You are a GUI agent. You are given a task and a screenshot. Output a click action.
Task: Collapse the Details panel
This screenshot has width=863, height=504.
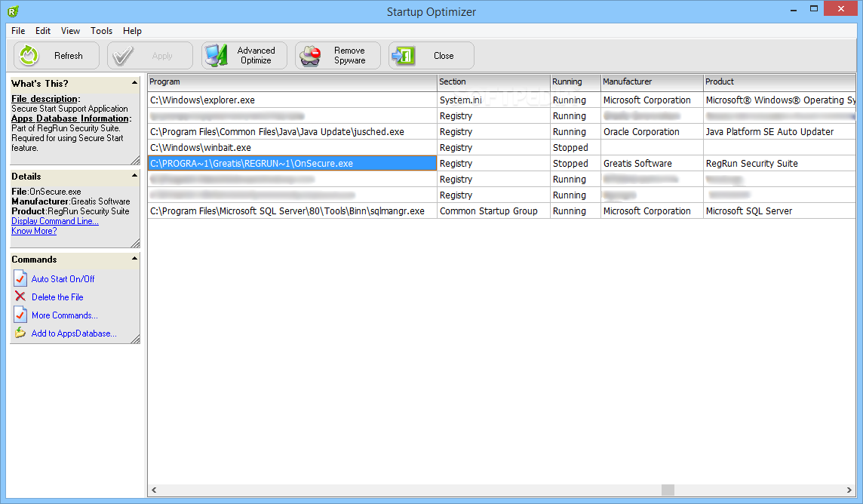[134, 176]
